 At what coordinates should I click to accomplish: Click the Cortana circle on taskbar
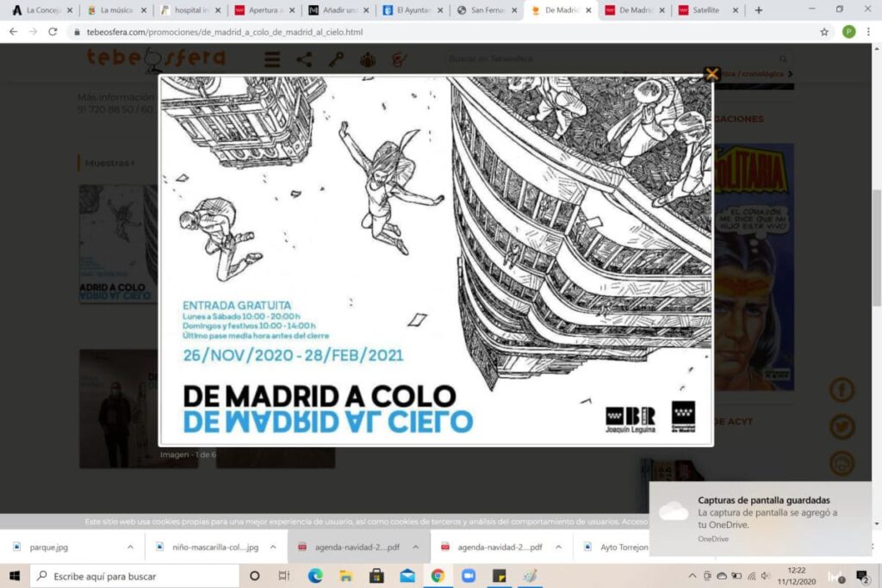(x=254, y=576)
